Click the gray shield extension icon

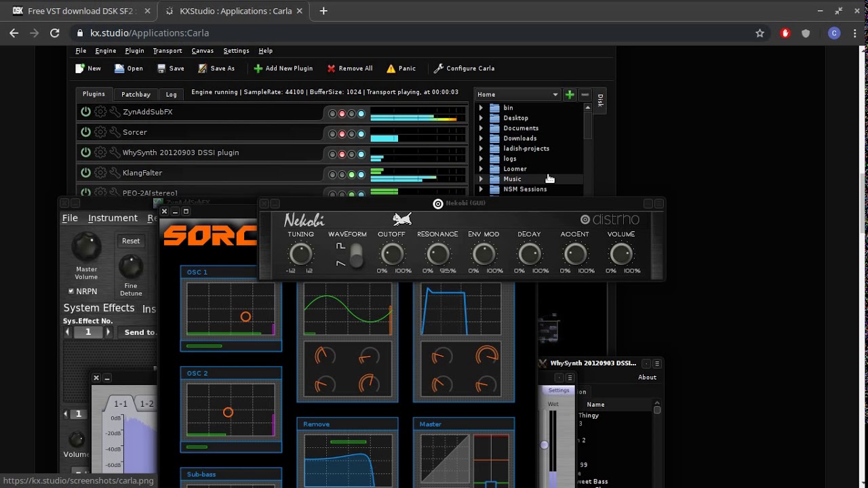point(806,33)
